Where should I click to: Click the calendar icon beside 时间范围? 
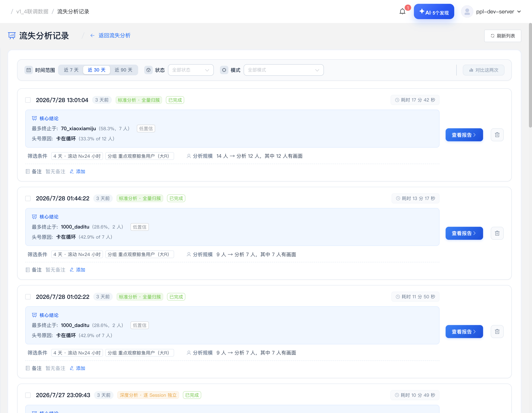pyautogui.click(x=28, y=70)
